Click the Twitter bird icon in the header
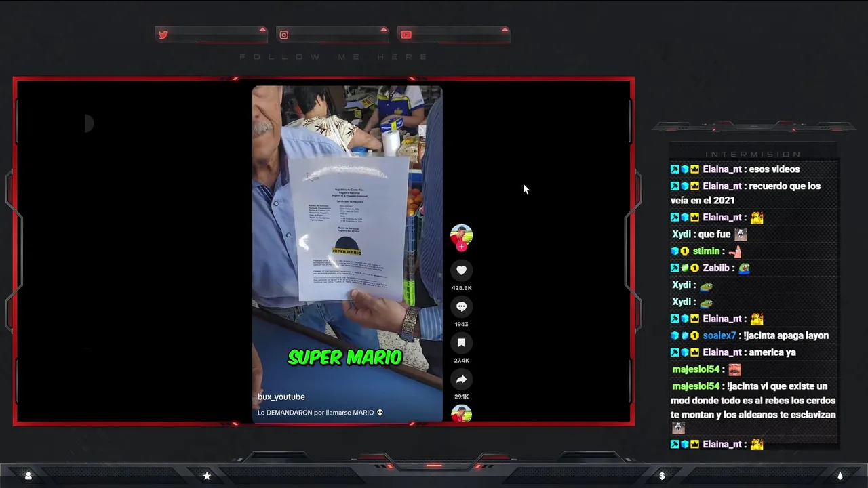 pyautogui.click(x=163, y=35)
